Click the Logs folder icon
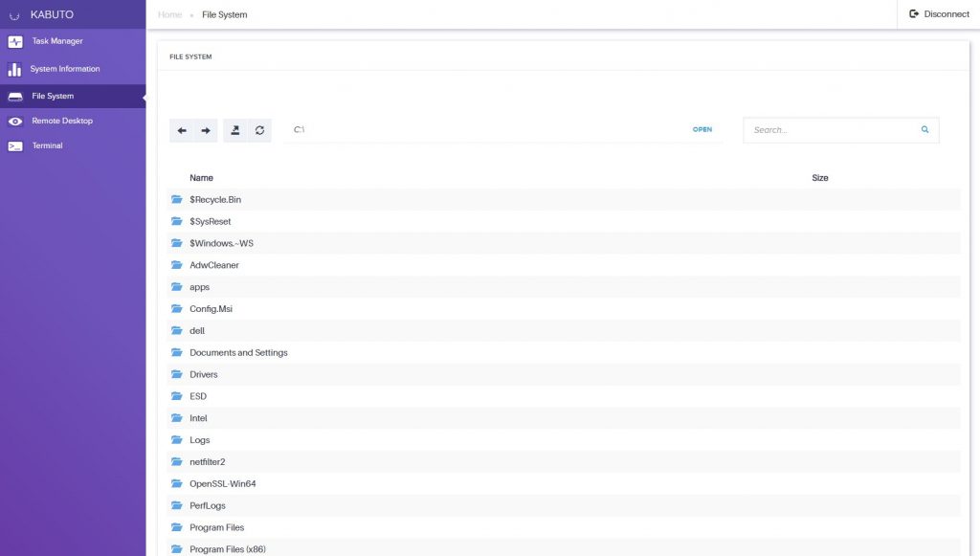This screenshot has width=980, height=556. coord(177,440)
